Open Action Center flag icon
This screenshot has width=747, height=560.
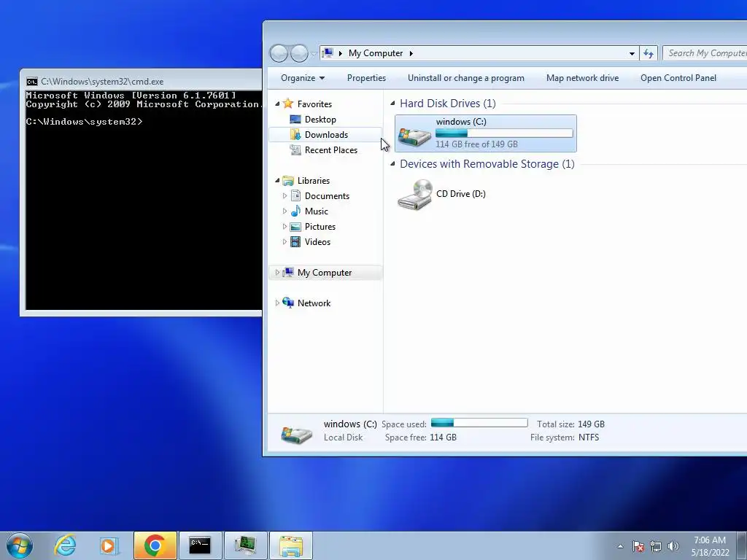click(638, 546)
